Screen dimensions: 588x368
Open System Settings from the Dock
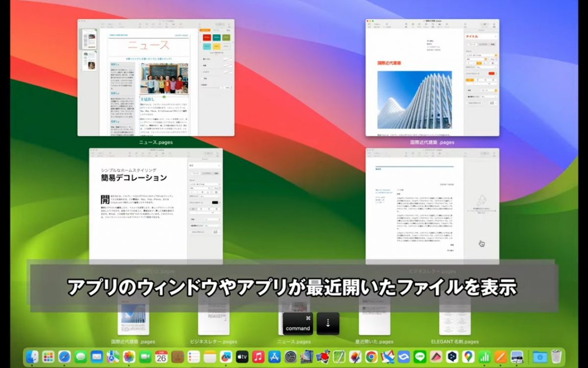coord(291,357)
